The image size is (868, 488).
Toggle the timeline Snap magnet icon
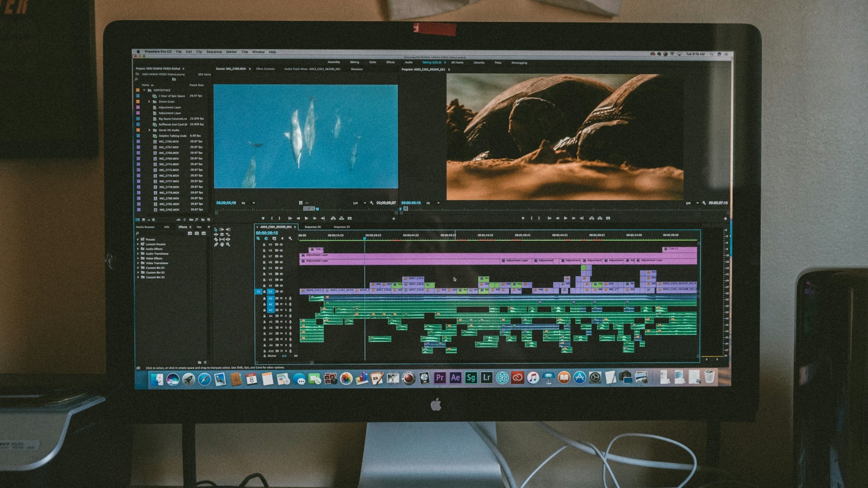click(266, 239)
